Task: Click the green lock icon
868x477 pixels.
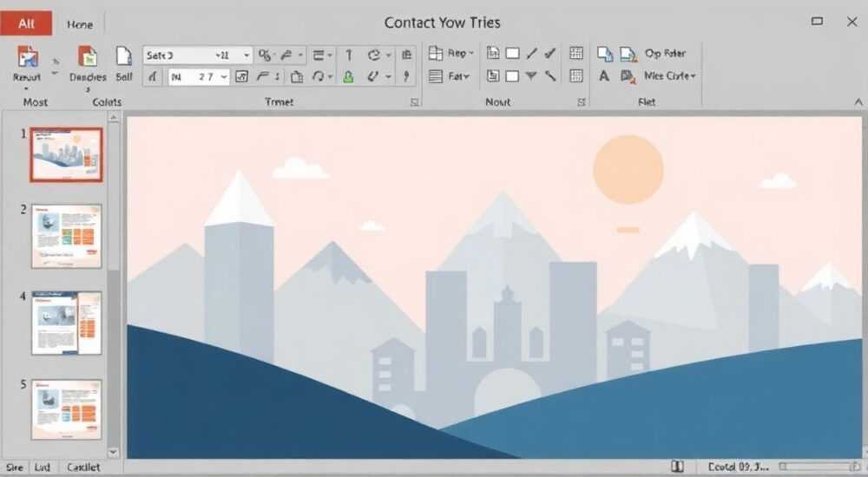Action: (348, 76)
